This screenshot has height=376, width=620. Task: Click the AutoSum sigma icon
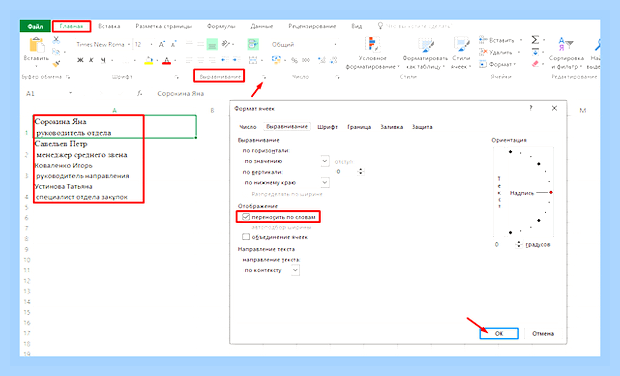(x=535, y=40)
